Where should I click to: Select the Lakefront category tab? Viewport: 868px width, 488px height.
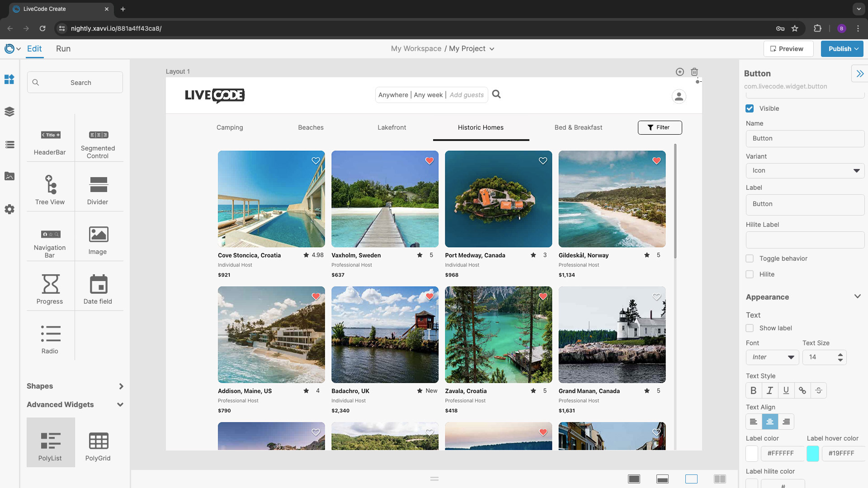(392, 127)
